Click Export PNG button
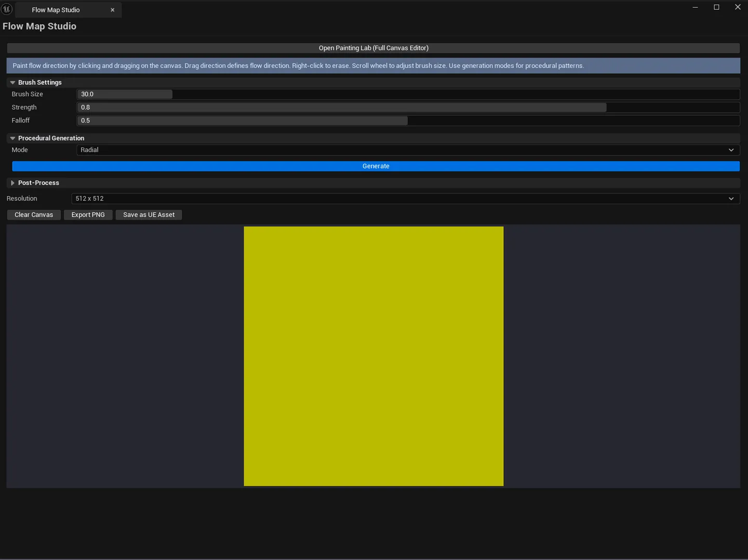Image resolution: width=748 pixels, height=560 pixels. 88,215
